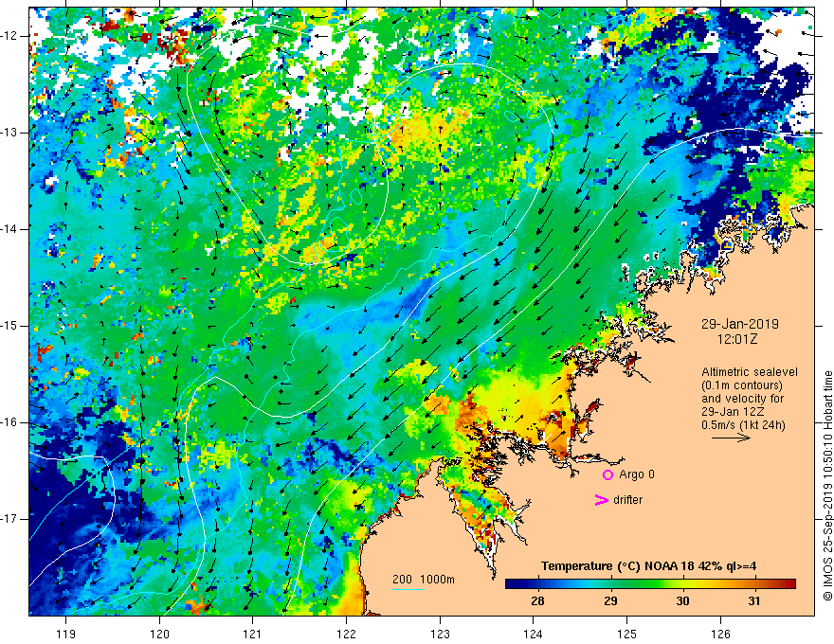
Task: Click longitude axis label '123'
Action: (440, 634)
